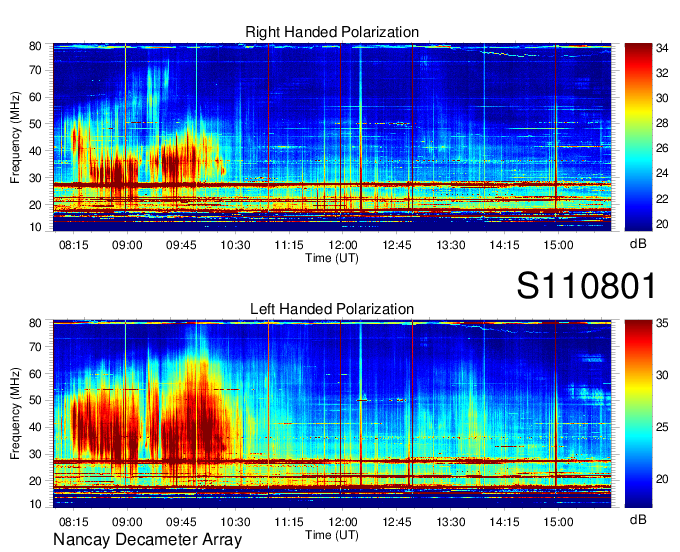Click 70 MHz tick on Right Handed plot
680x552 pixels.
[x=35, y=70]
